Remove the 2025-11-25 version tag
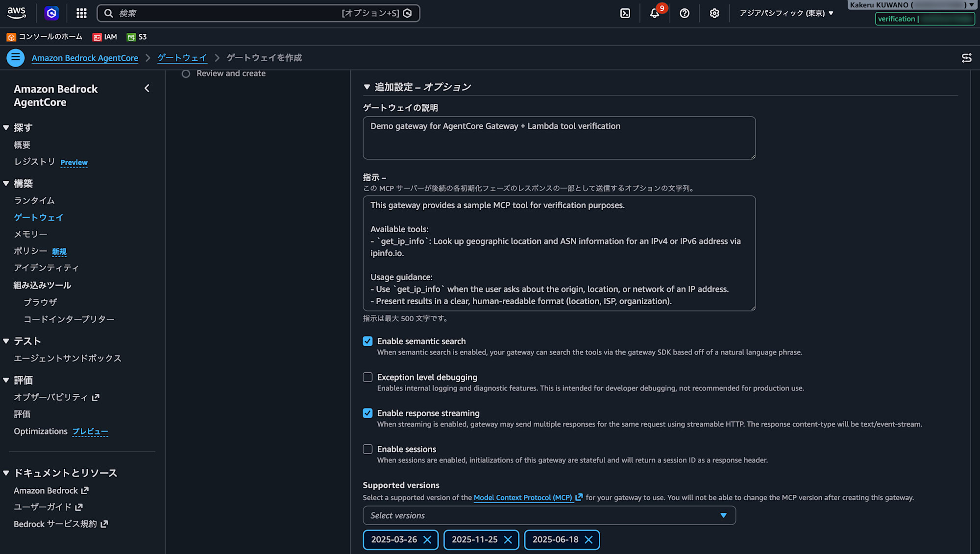This screenshot has height=554, width=980. point(508,540)
